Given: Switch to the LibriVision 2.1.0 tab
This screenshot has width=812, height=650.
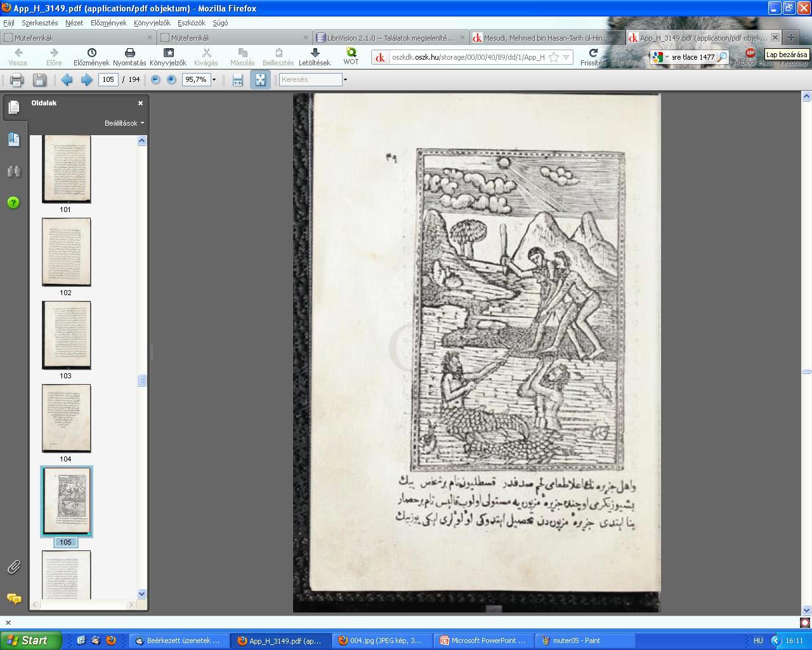Looking at the screenshot, I should 391,37.
